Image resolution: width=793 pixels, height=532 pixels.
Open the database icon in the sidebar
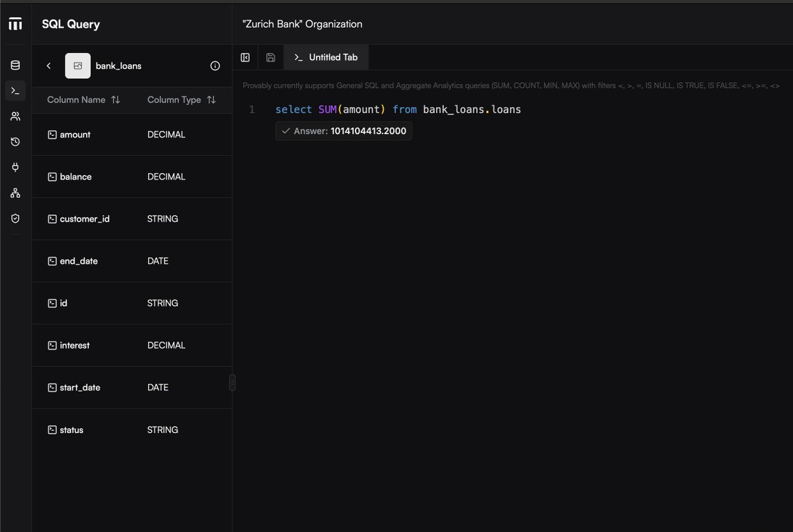[15, 65]
